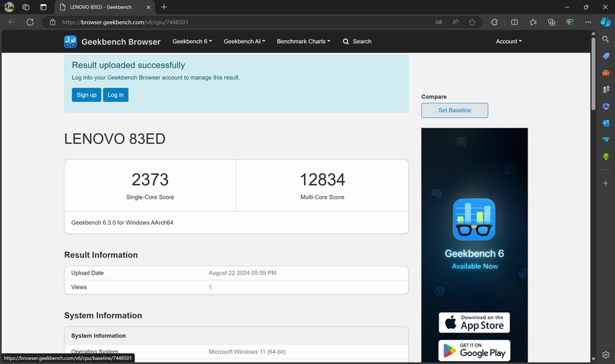Click the sidebar search magnifier icon
This screenshot has width=615, height=364.
coord(605,39)
